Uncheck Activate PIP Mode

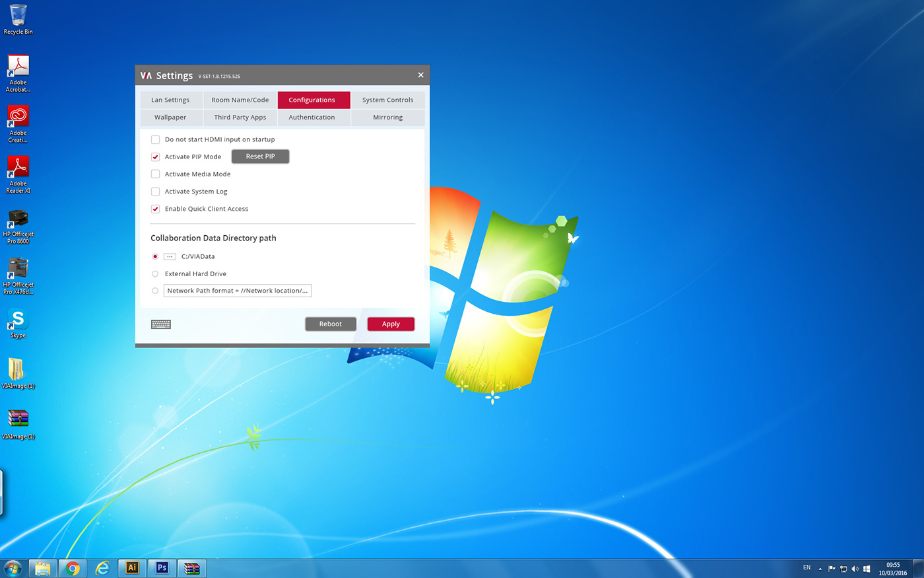(155, 157)
